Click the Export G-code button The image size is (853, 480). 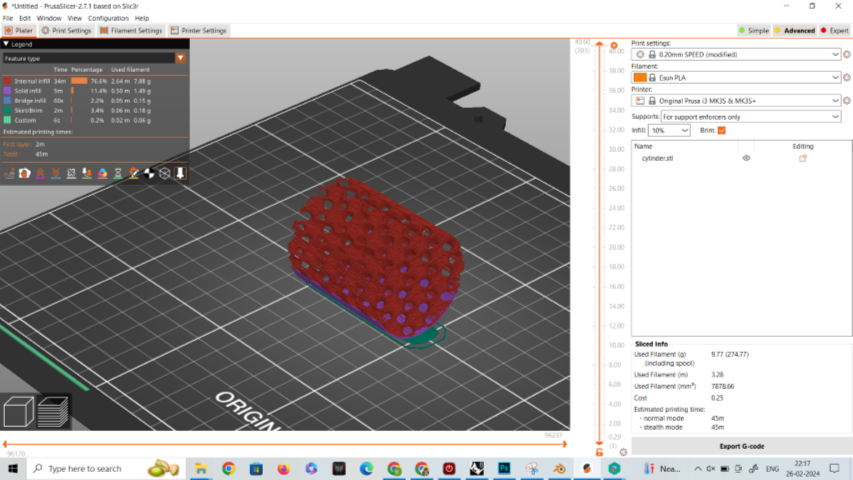(741, 446)
